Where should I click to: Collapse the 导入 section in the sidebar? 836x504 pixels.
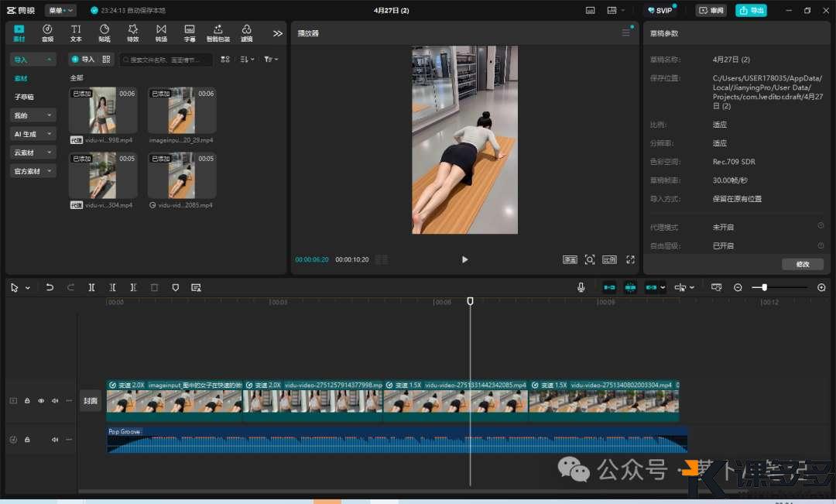[33, 59]
